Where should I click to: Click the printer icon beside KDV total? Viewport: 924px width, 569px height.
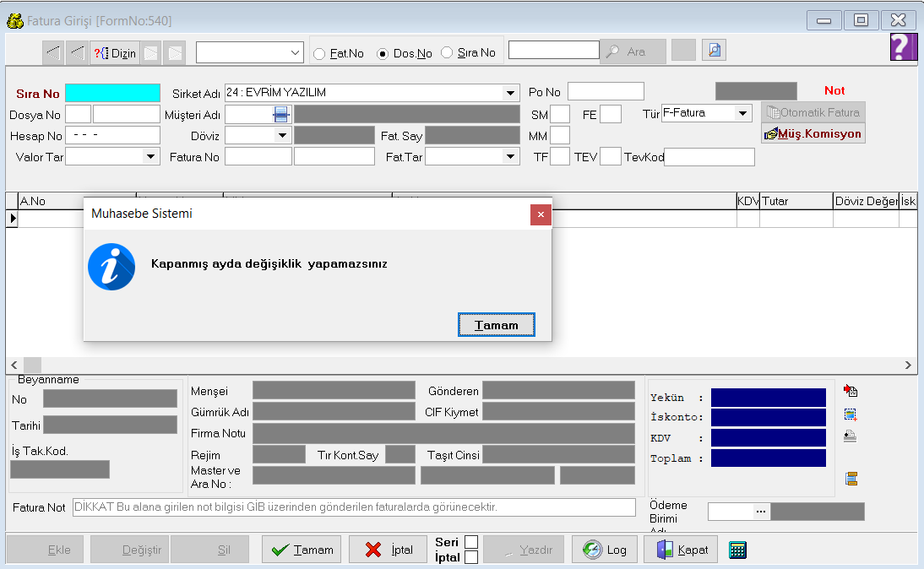tap(850, 436)
